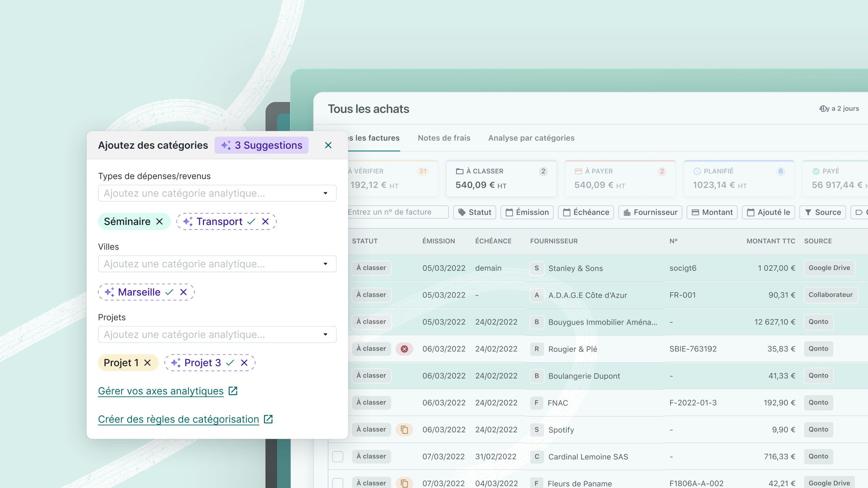The height and width of the screenshot is (488, 868).
Task: Select the À vérifier summary card
Action: 393,179
